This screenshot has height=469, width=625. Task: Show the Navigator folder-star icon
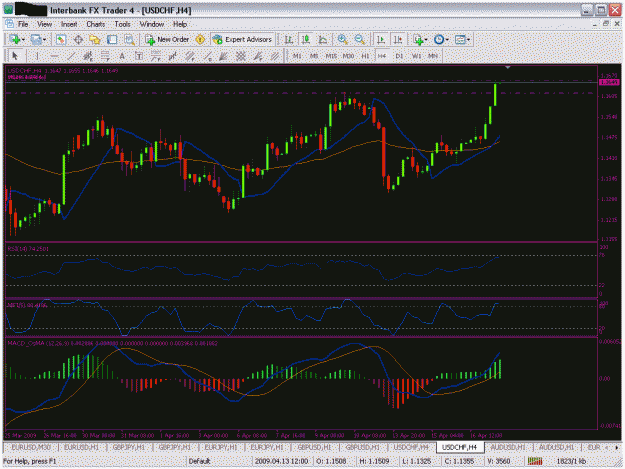click(95, 39)
